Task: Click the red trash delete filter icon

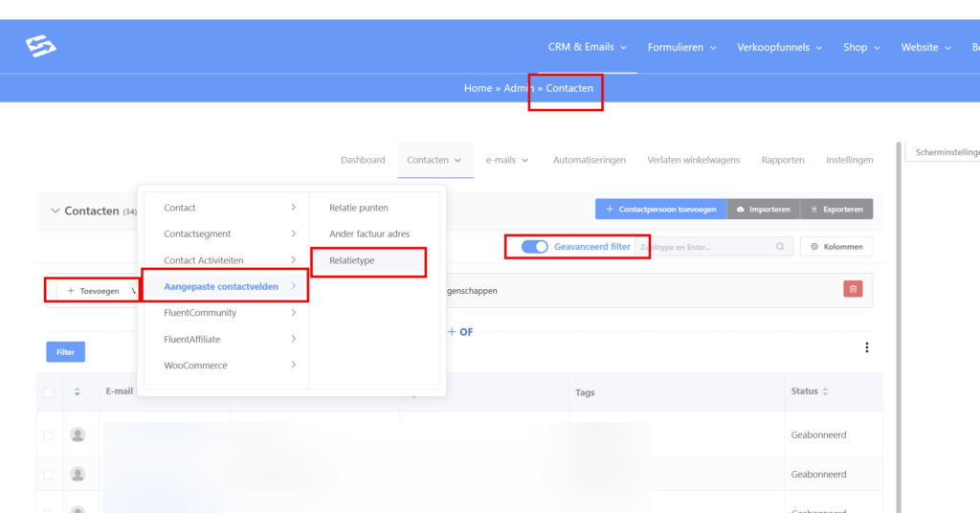Action: 853,289
